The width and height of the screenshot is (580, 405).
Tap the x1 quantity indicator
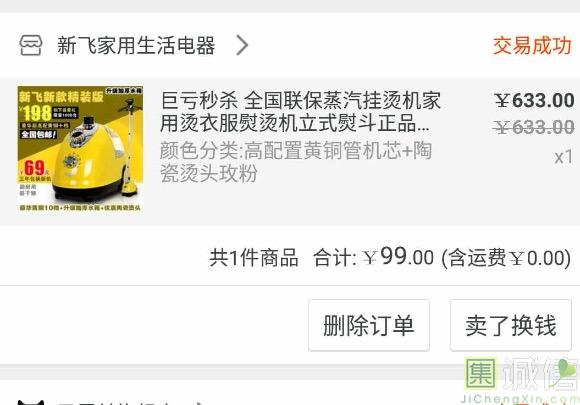coord(564,157)
